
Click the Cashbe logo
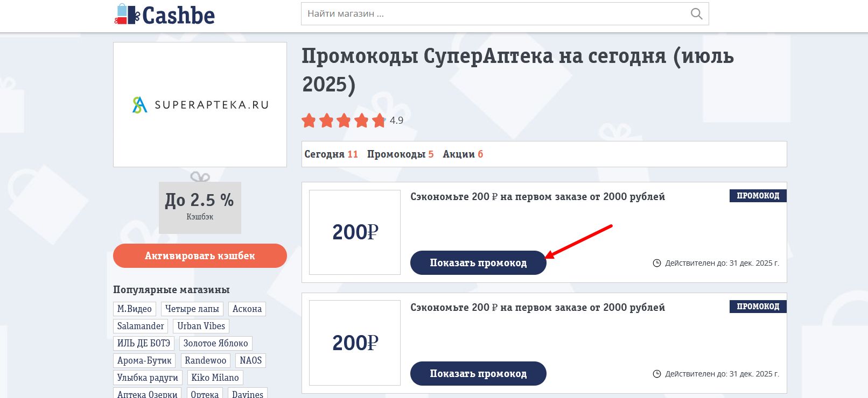[x=164, y=15]
